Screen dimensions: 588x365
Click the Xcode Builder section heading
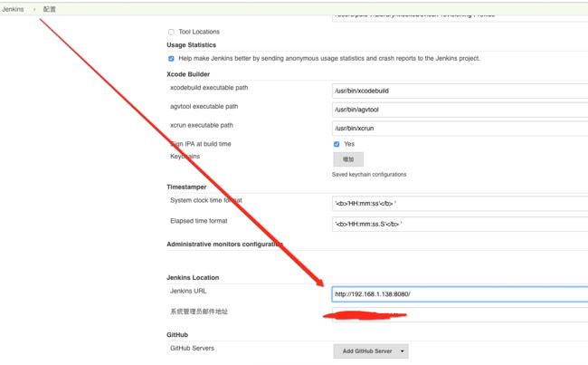tap(188, 74)
